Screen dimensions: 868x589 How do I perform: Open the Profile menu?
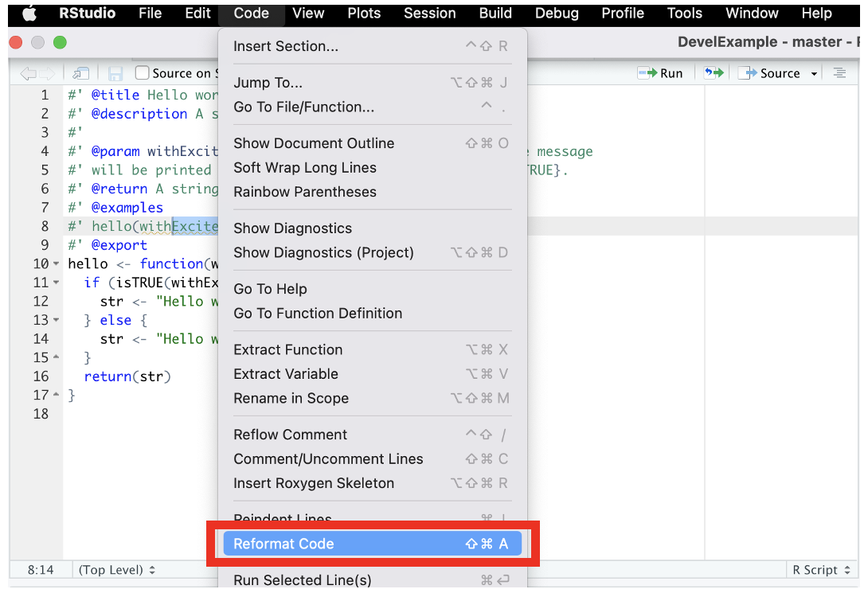point(623,14)
